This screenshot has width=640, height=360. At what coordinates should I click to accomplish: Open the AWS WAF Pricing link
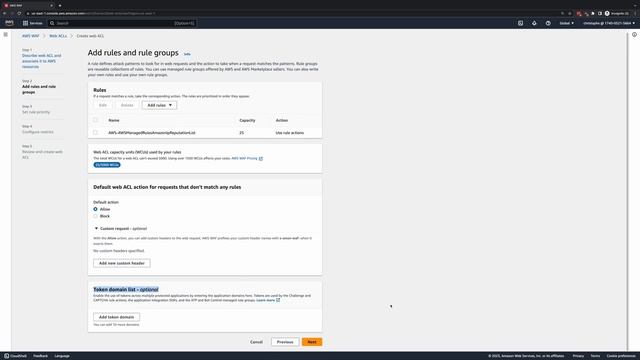tap(244, 158)
